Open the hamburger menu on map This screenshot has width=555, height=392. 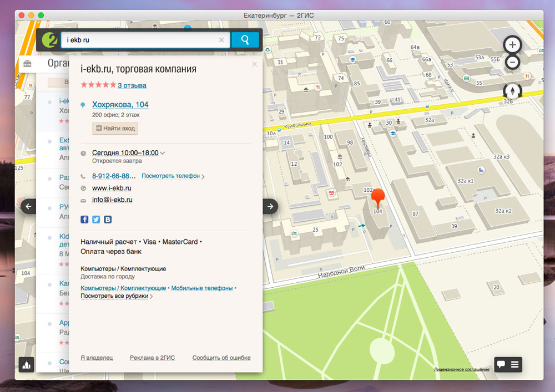pyautogui.click(x=515, y=364)
